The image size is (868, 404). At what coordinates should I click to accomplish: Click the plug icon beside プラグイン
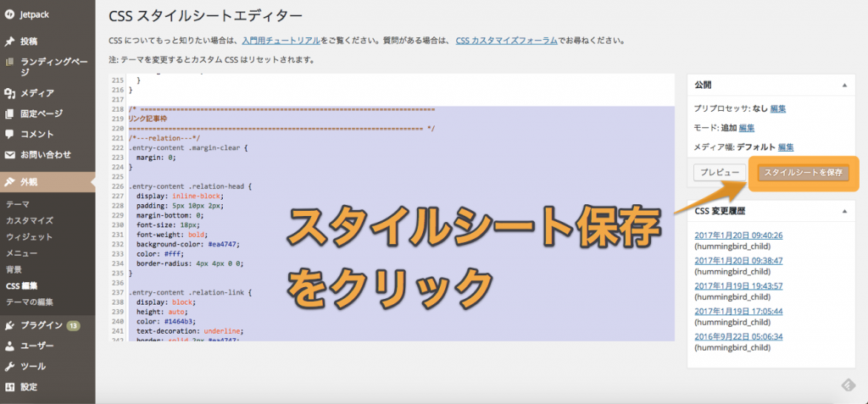(8, 325)
